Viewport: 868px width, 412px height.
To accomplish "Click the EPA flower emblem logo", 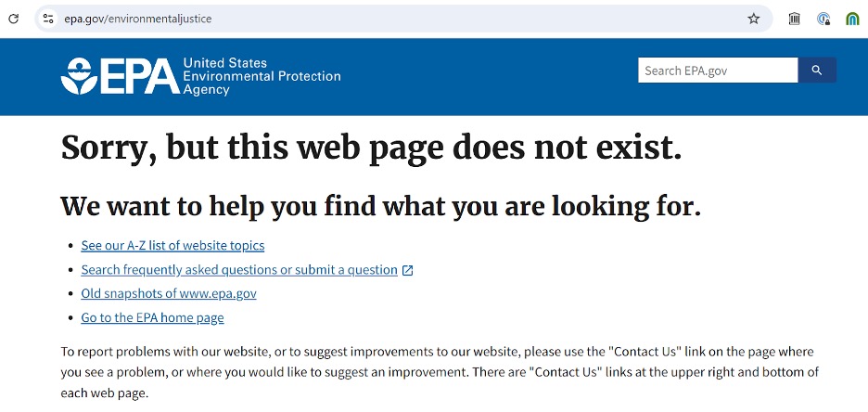I will point(79,76).
